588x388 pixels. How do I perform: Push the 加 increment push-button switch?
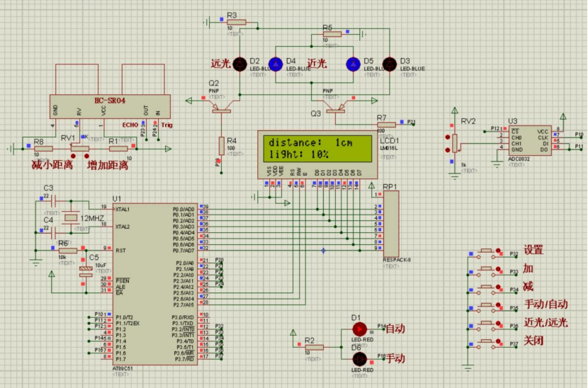[x=487, y=270]
